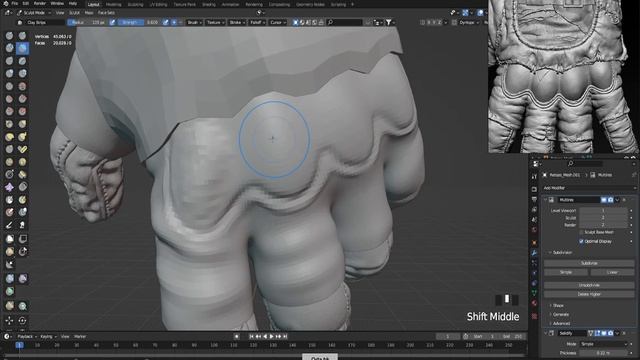Play the timeline animation
640x360 pixels.
click(271, 337)
